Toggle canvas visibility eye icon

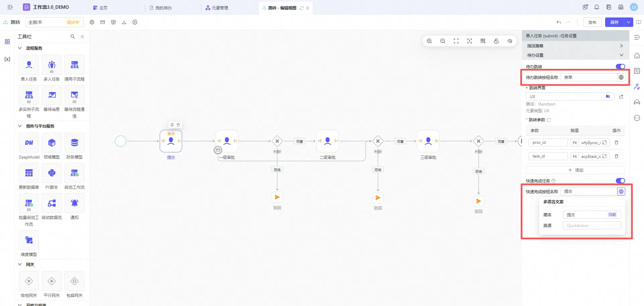tap(510, 41)
